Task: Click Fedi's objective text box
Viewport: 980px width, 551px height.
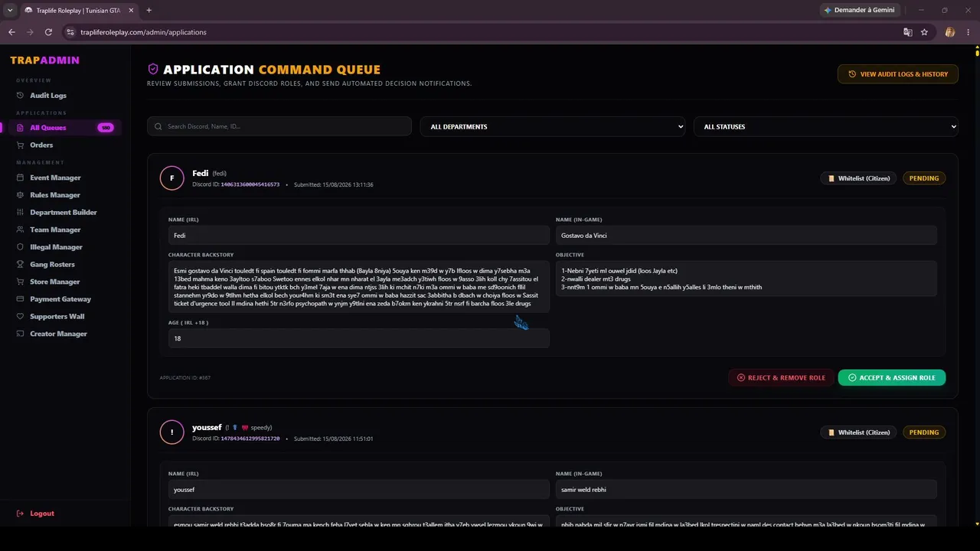Action: [746, 279]
